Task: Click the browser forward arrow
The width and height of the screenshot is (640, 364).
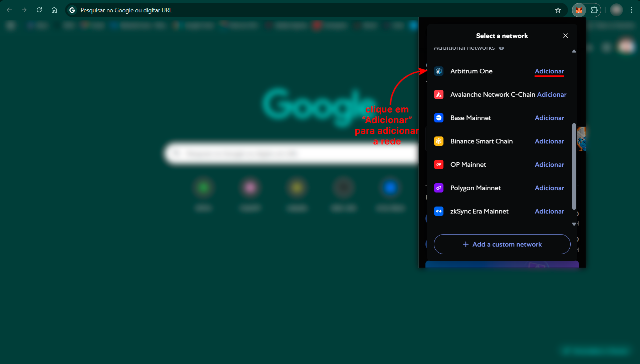Action: pyautogui.click(x=24, y=10)
